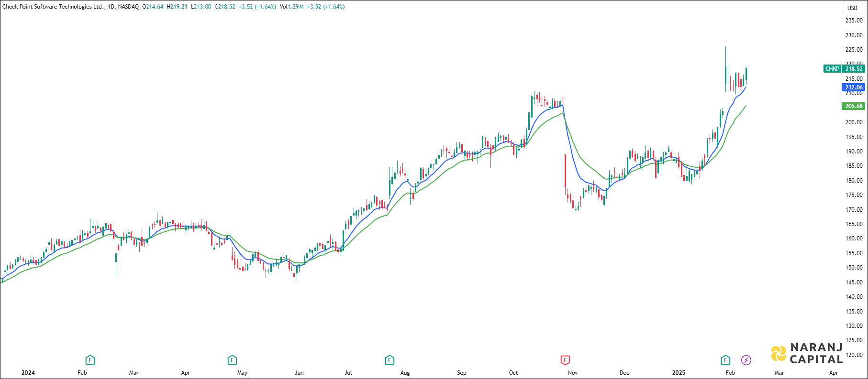
Task: Click the 218.52 last price label
Action: [x=854, y=69]
